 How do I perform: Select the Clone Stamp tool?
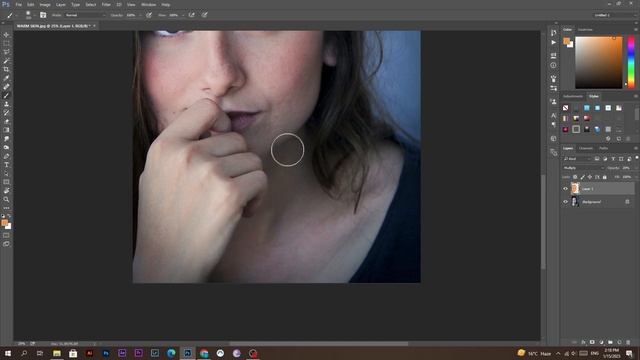point(6,104)
